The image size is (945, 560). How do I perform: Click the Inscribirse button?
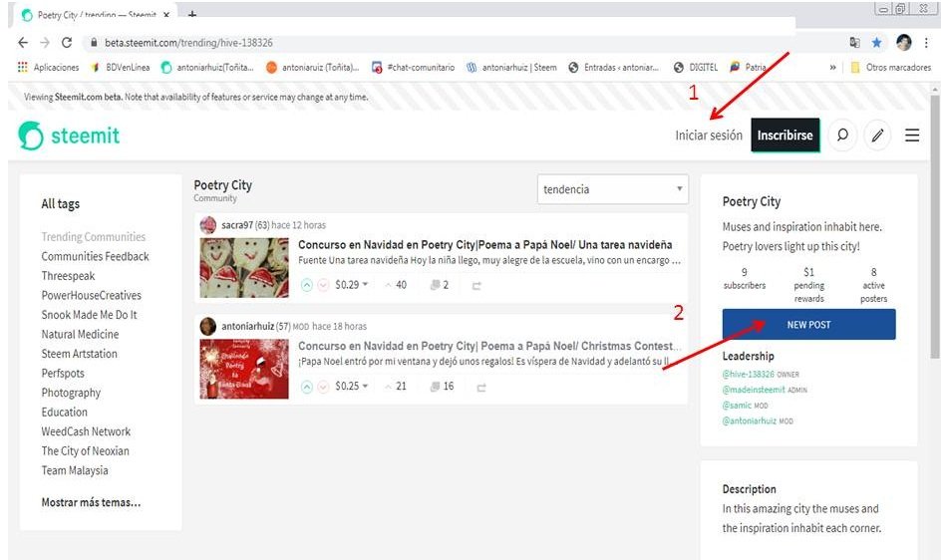[785, 135]
